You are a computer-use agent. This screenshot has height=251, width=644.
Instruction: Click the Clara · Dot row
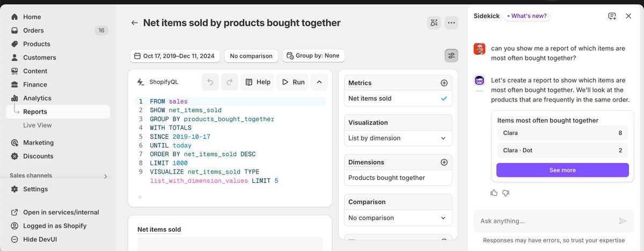click(562, 151)
